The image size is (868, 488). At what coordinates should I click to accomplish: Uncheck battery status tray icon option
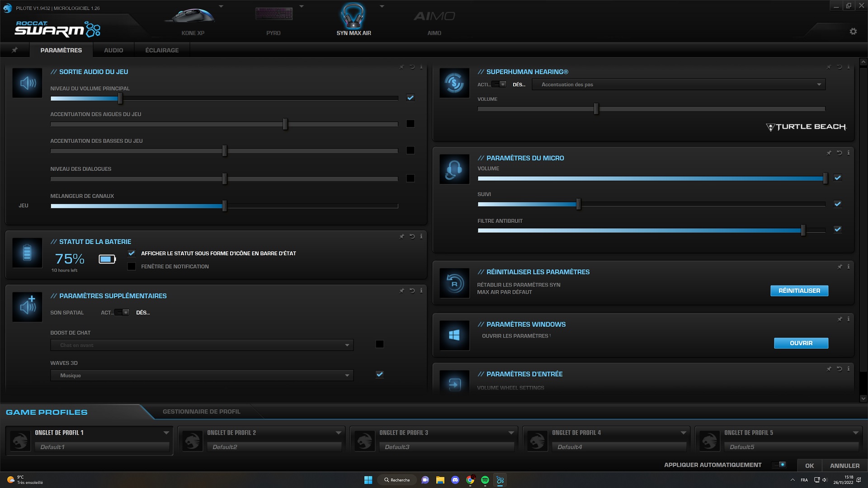(132, 253)
